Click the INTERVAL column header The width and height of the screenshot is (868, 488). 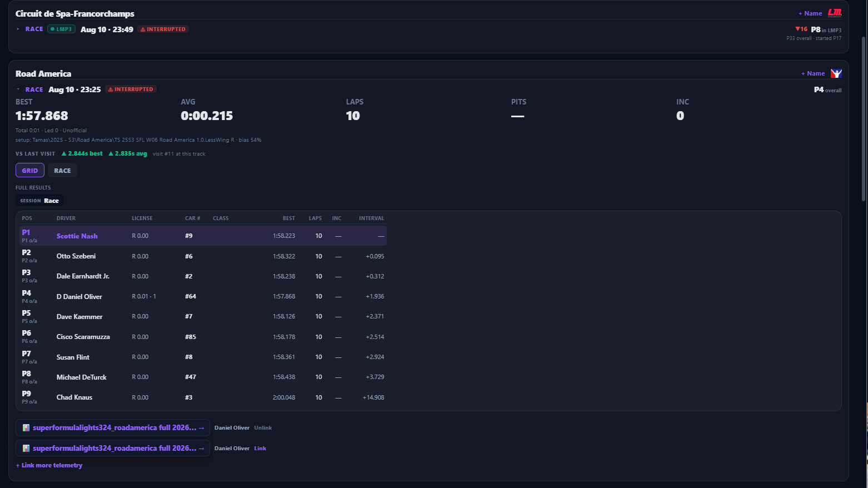pos(371,218)
